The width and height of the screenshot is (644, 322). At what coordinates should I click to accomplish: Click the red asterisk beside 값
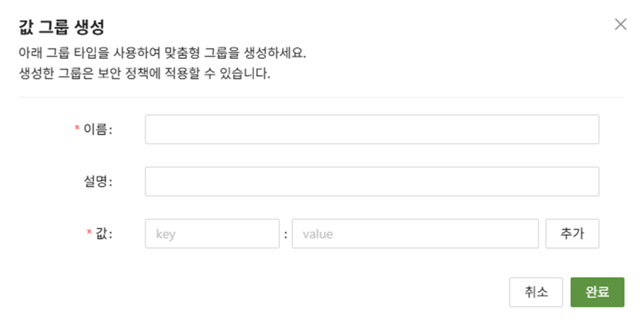click(x=89, y=233)
